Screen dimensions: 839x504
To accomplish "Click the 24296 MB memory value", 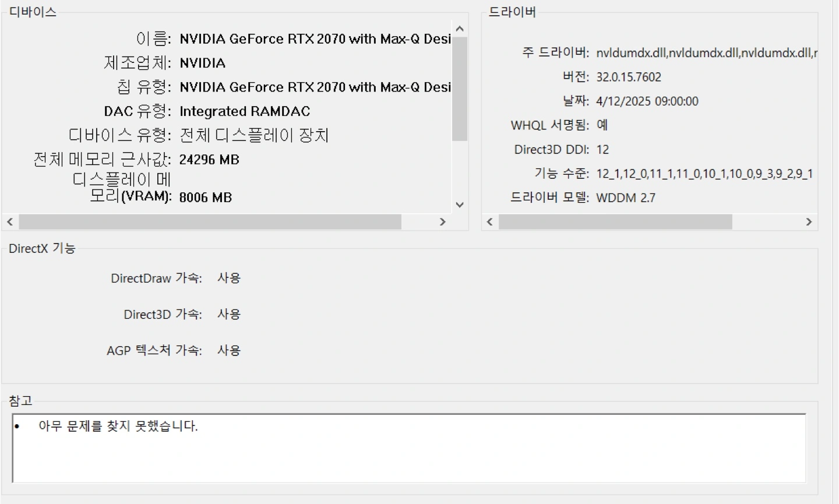I will pos(209,160).
